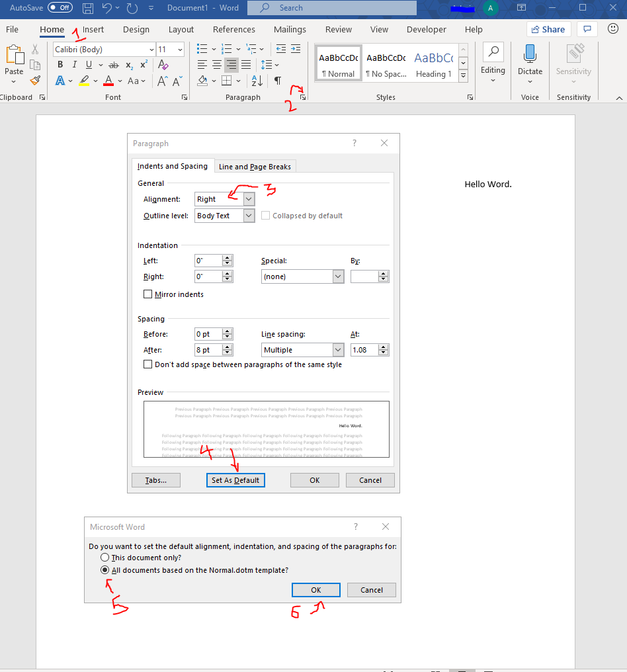This screenshot has height=672, width=627.
Task: Apply strikethrough formatting
Action: [x=114, y=64]
